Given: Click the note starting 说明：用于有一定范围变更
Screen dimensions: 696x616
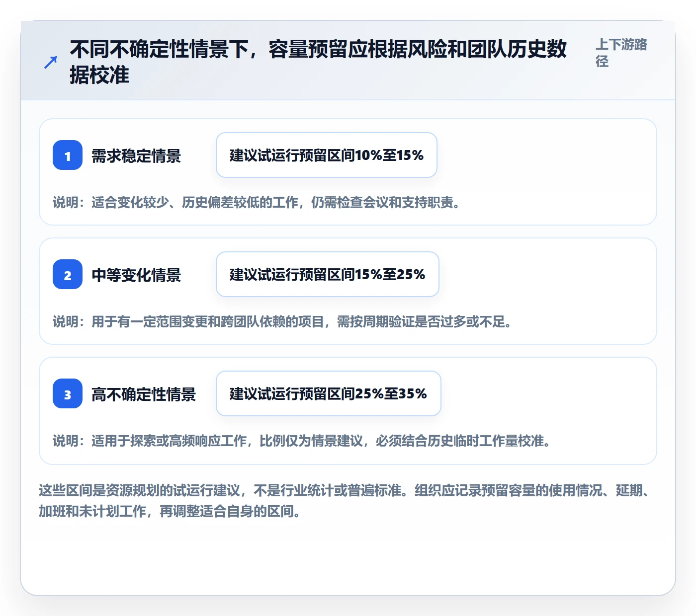Looking at the screenshot, I should (x=282, y=322).
